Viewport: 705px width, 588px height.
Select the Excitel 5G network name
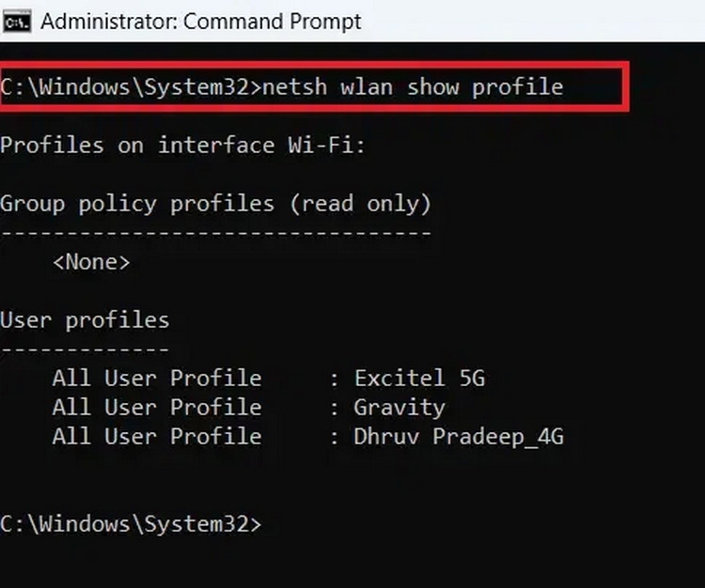[419, 379]
